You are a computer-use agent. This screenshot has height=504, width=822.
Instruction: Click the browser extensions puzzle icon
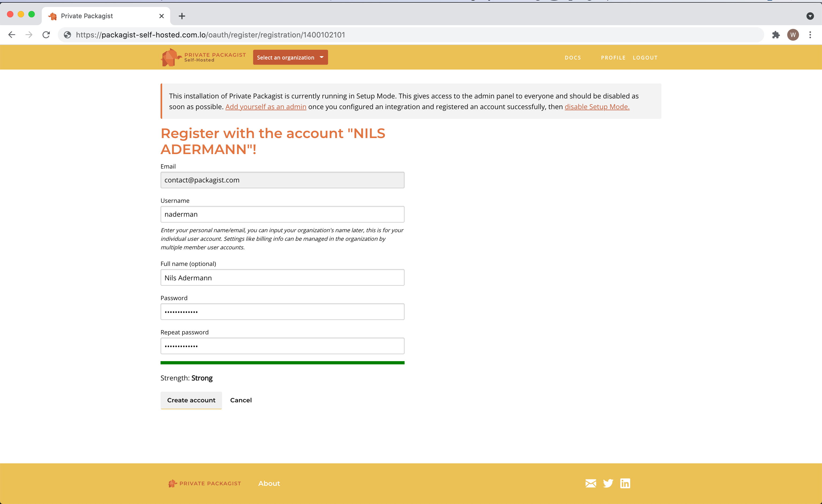776,35
